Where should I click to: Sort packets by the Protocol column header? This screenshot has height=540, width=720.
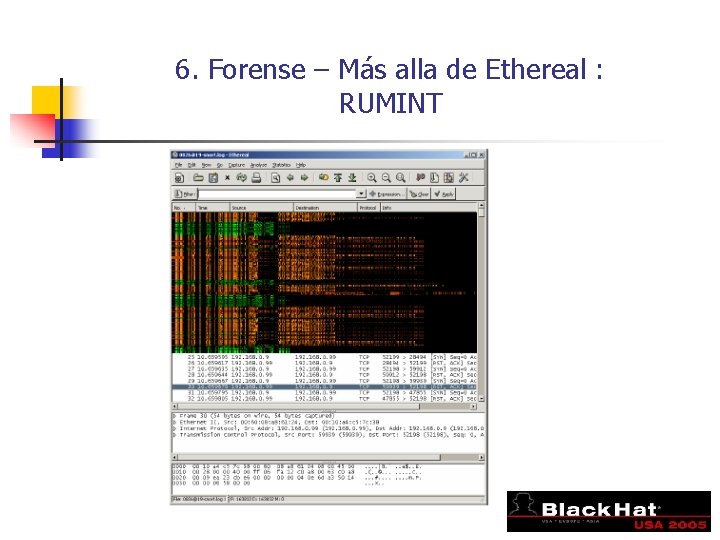pyautogui.click(x=369, y=208)
